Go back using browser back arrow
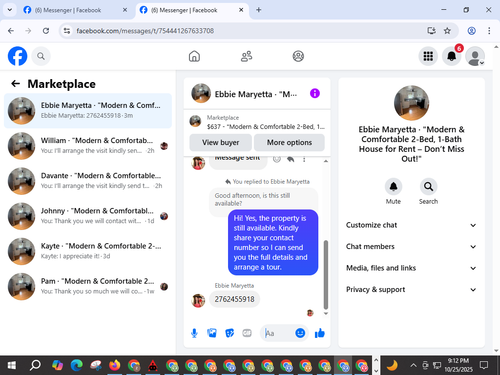Viewport: 500px width, 375px height. [11, 31]
